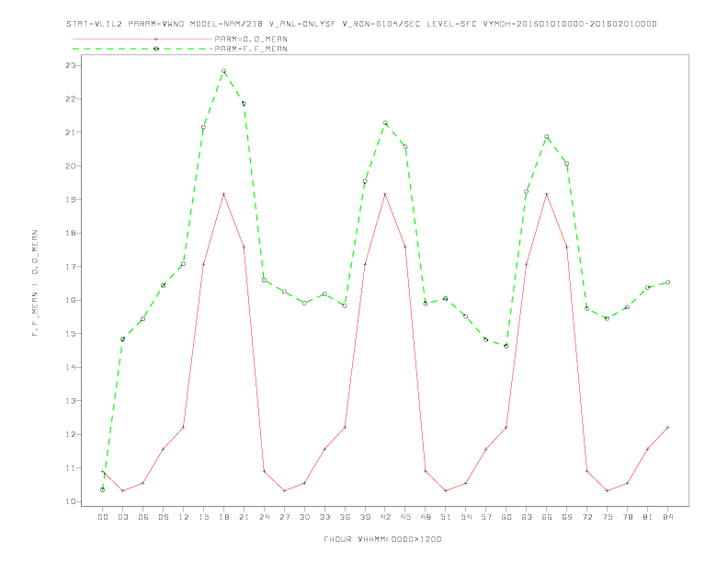Click x-axis tick label 30
This screenshot has height=563, width=728.
click(x=304, y=517)
